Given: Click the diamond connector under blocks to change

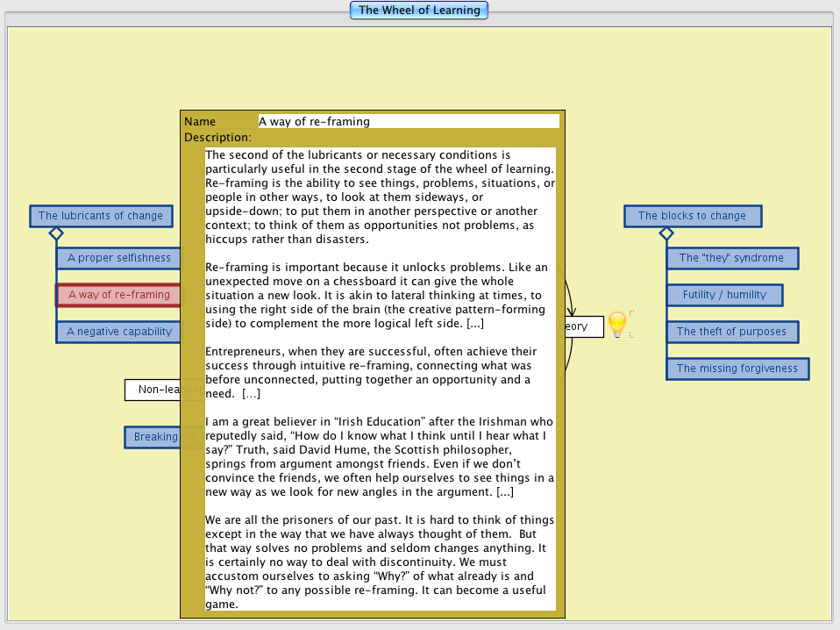Looking at the screenshot, I should [x=666, y=233].
